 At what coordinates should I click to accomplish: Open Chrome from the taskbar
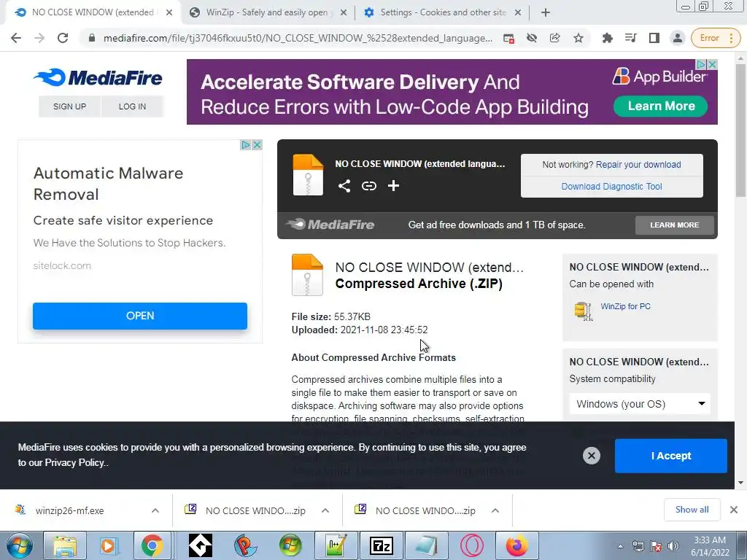tap(152, 545)
